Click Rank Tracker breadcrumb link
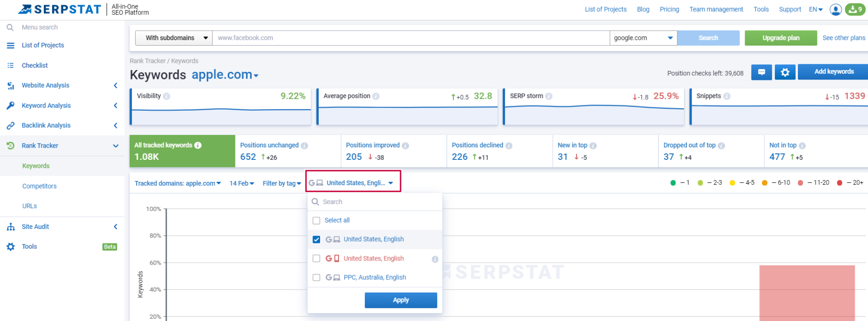The image size is (868, 321). tap(147, 61)
